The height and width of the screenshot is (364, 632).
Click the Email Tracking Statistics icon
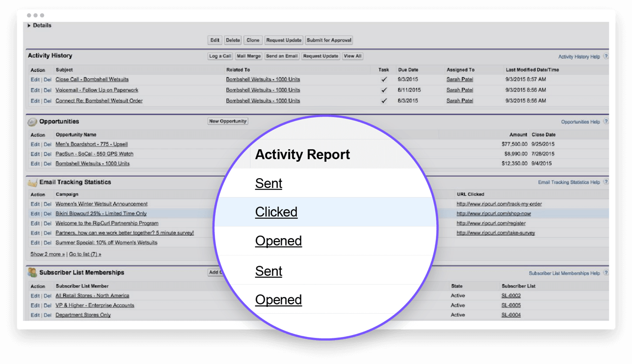[32, 182]
